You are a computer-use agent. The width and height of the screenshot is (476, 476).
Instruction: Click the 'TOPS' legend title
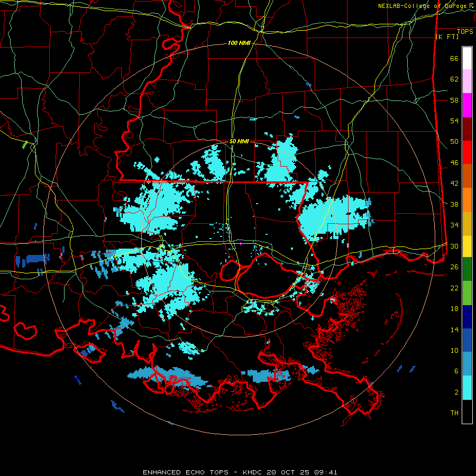tap(465, 32)
